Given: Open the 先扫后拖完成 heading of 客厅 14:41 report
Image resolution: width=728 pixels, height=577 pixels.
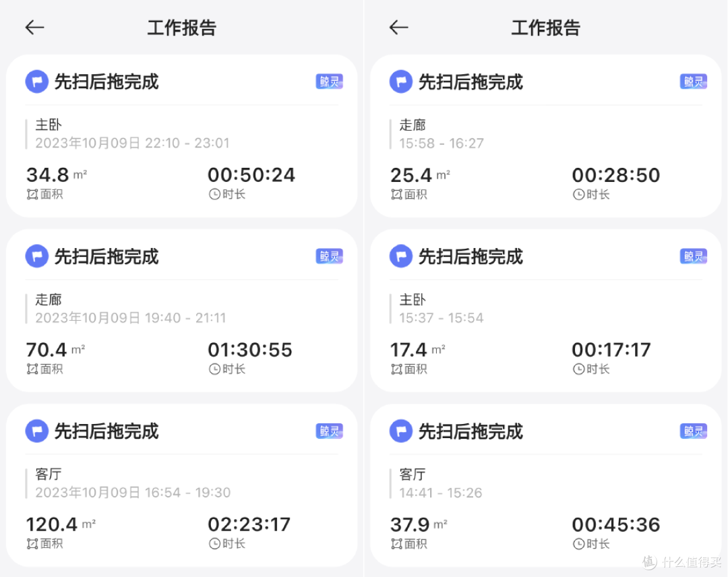Looking at the screenshot, I should coord(471,431).
